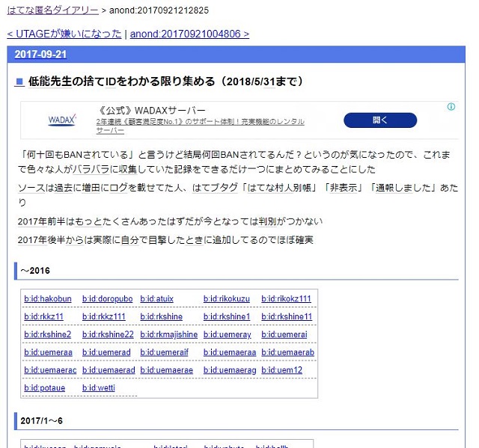
Task: Click the b:id:rkshine22 link
Action: (x=108, y=334)
